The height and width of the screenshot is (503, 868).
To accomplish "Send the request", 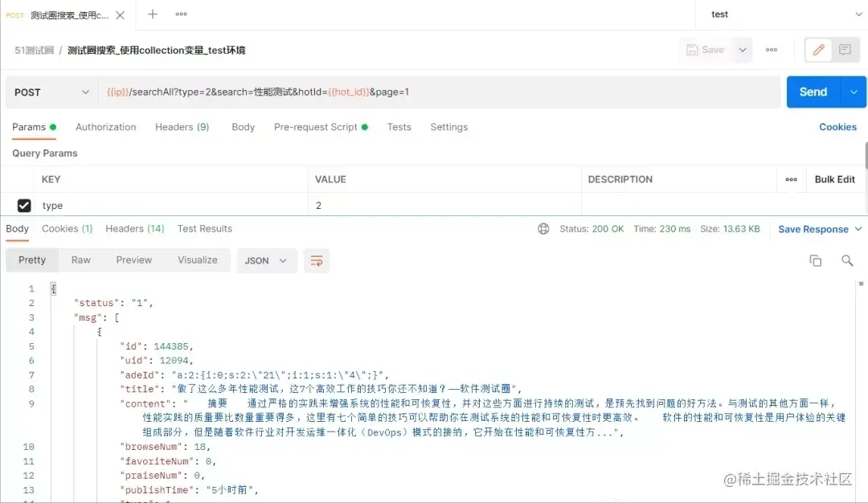I will (x=813, y=92).
